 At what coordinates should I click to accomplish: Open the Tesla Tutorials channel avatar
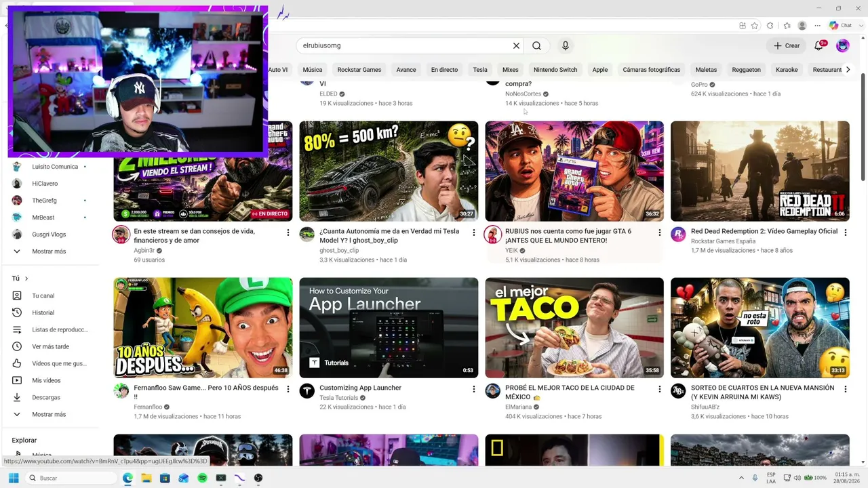307,391
